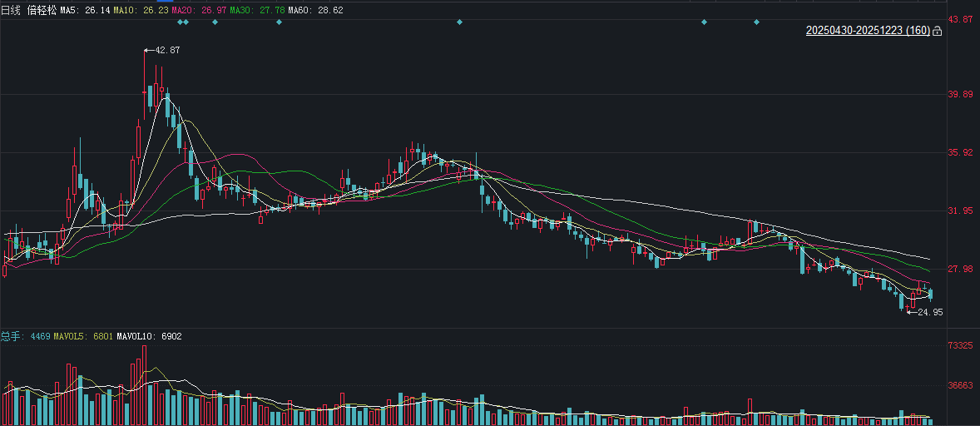
Task: Click the 43.87 price axis label
Action: click(x=961, y=19)
